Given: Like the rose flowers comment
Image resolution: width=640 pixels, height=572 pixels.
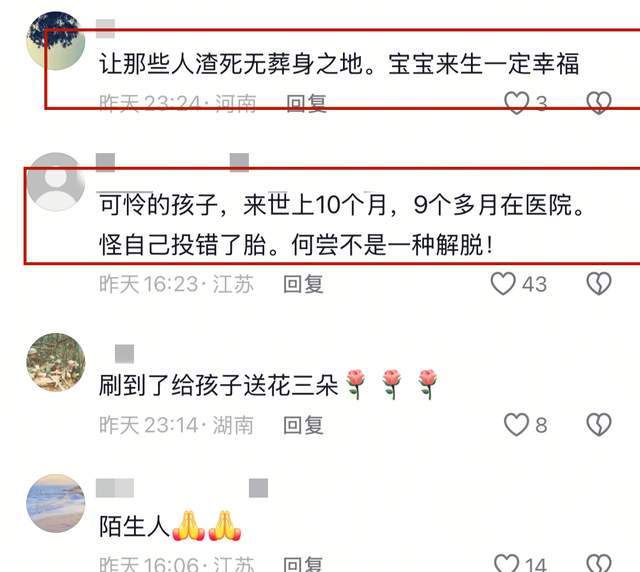Looking at the screenshot, I should 516,425.
